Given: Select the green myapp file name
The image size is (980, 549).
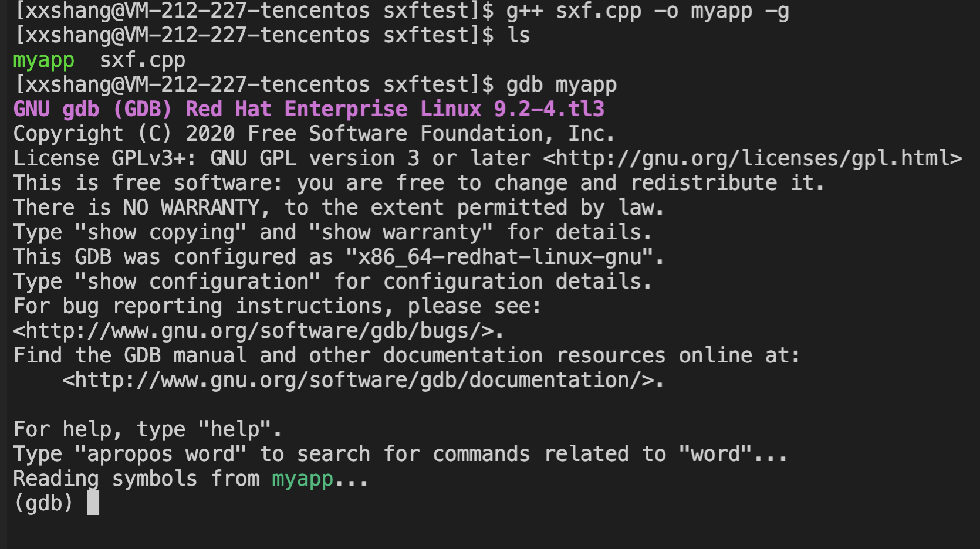Looking at the screenshot, I should click(x=42, y=59).
